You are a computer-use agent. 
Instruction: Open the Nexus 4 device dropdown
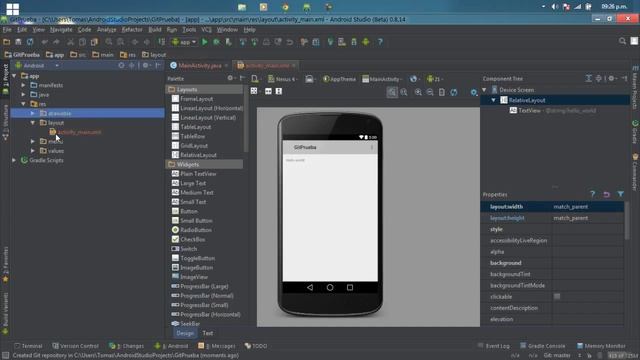click(283, 79)
